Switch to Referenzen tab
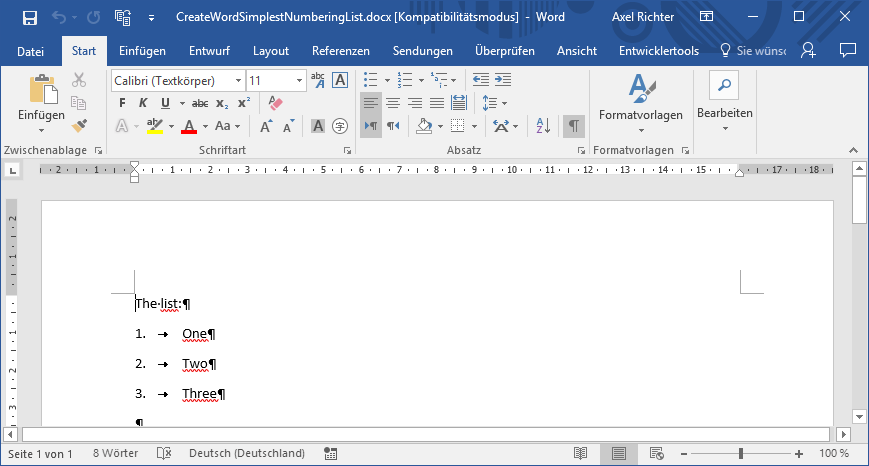This screenshot has height=466, width=869. click(341, 51)
